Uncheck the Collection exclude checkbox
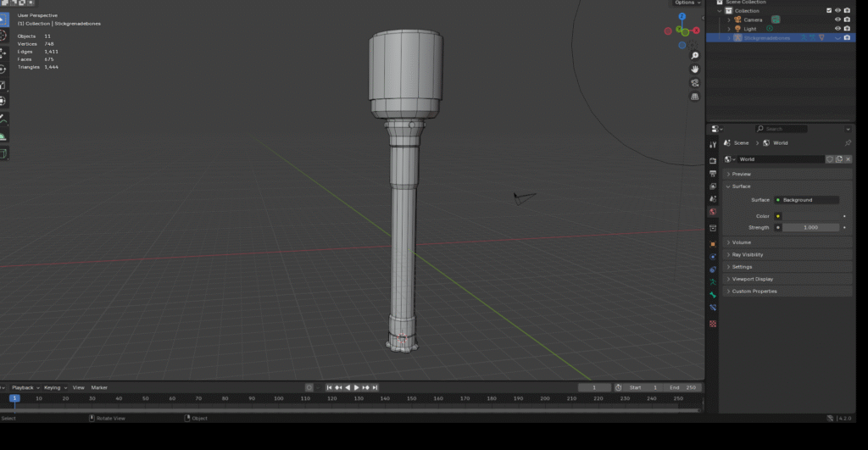 tap(829, 10)
